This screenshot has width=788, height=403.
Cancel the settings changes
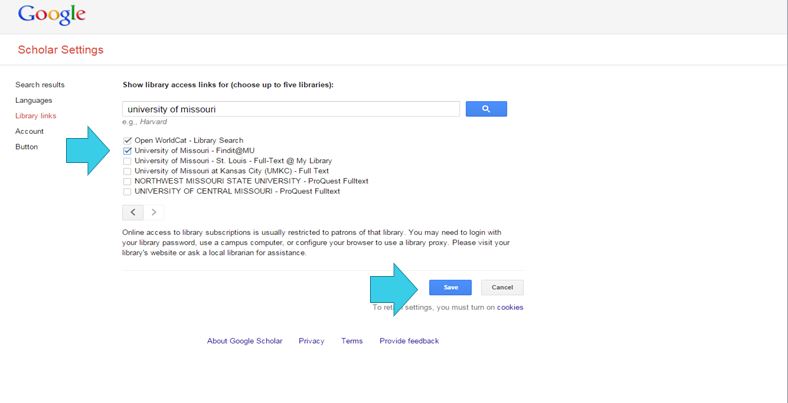(x=502, y=287)
